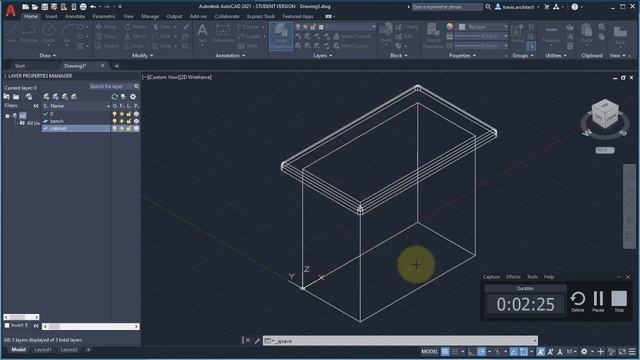Open the layer selector dropdown in Layers panel

[x=373, y=27]
